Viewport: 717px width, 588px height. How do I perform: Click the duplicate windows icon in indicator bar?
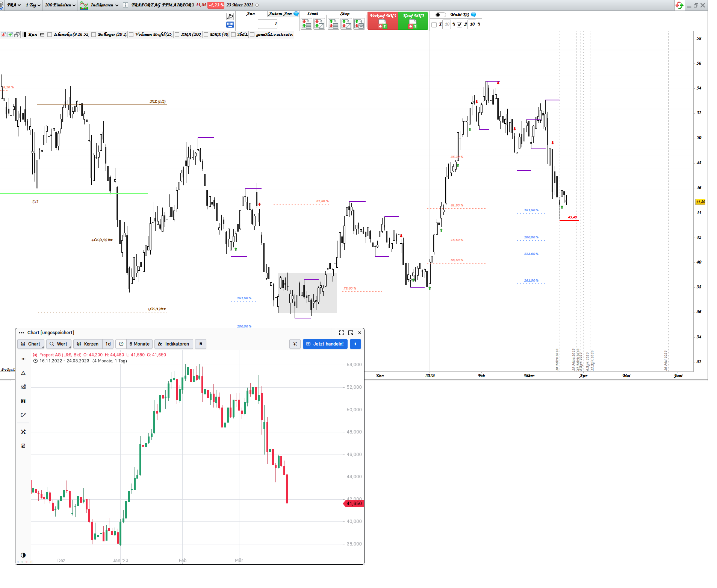click(x=17, y=35)
